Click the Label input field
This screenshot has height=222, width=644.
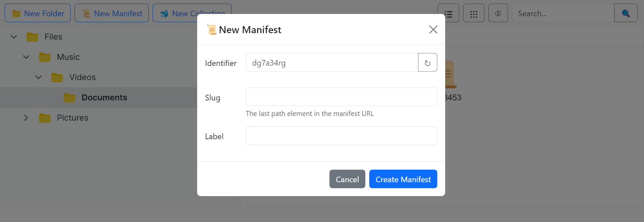tap(341, 136)
